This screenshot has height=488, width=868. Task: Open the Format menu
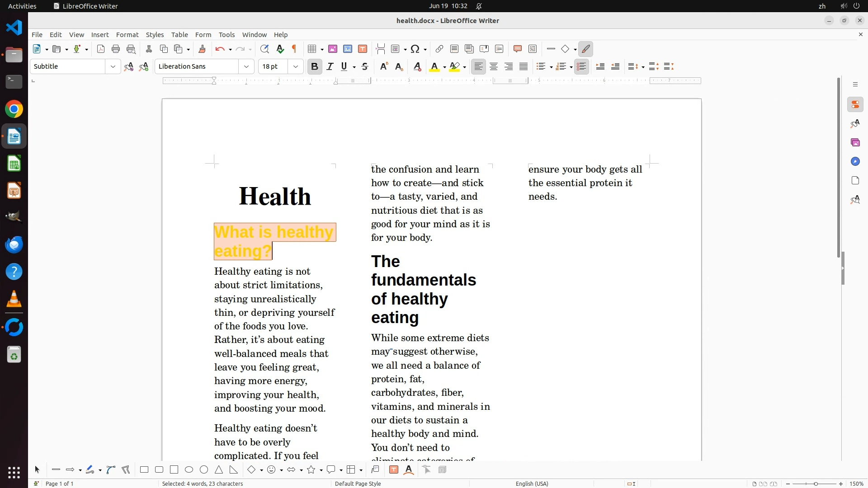coord(127,35)
